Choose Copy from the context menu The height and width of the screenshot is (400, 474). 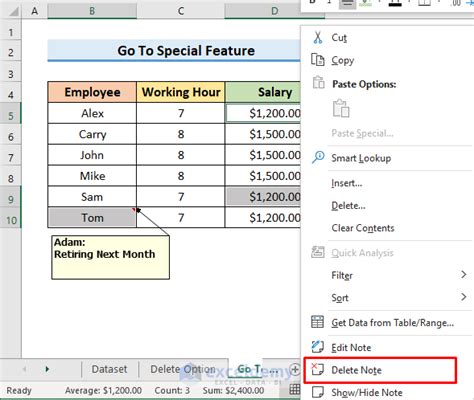342,60
